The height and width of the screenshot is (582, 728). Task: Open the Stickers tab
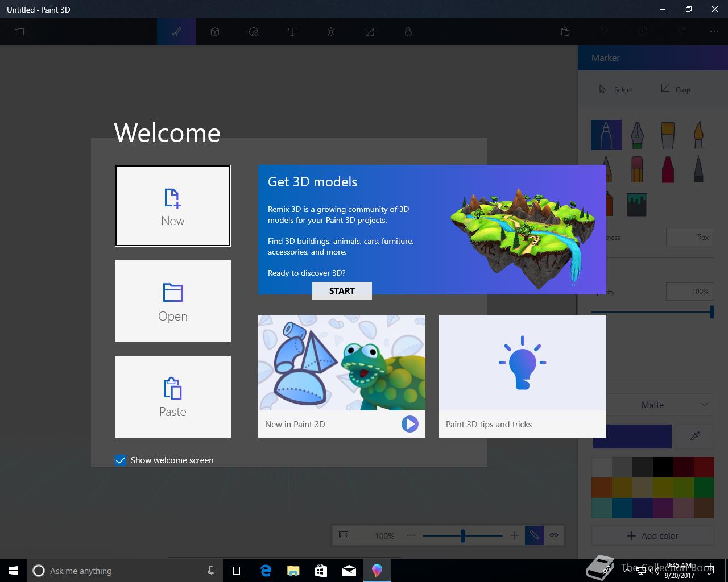click(x=254, y=32)
